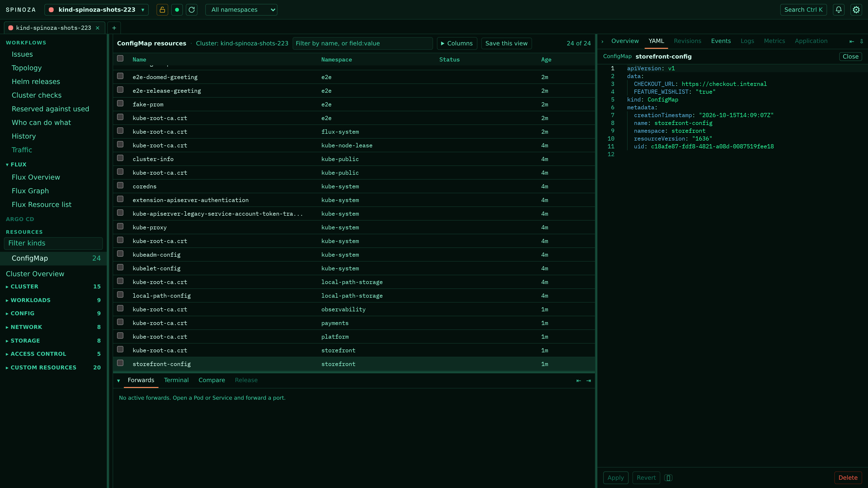Click the right-arrow icon in the bottom Forwards panel bar
This screenshot has width=868, height=488.
589,380
